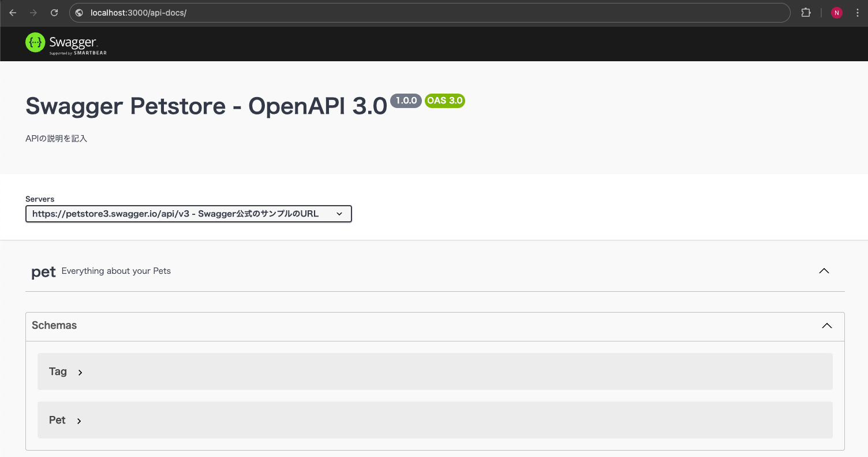Image resolution: width=868 pixels, height=457 pixels.
Task: Click the Servers label
Action: pos(40,199)
